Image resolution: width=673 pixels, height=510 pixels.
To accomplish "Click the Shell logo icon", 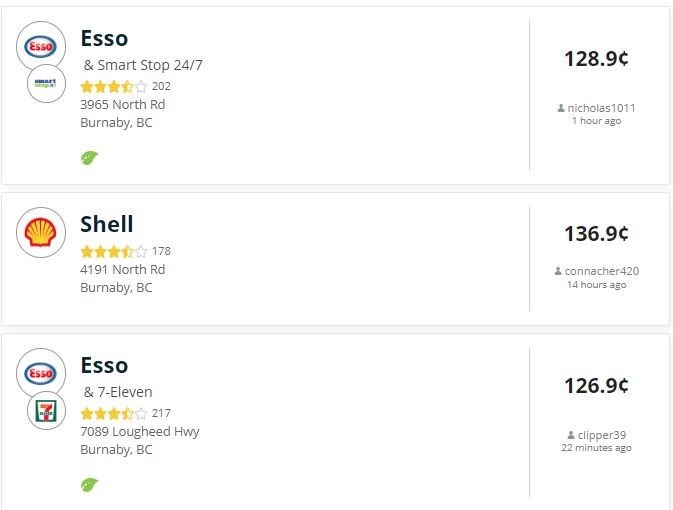I will tap(41, 232).
